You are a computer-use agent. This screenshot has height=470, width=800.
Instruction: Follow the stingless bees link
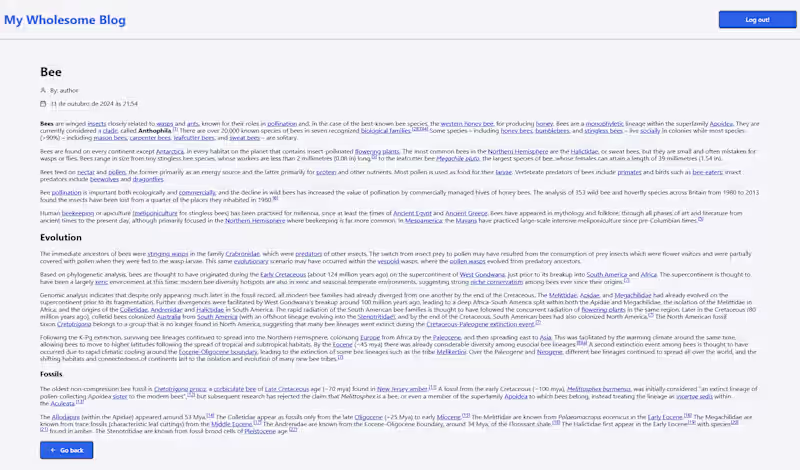pos(603,131)
